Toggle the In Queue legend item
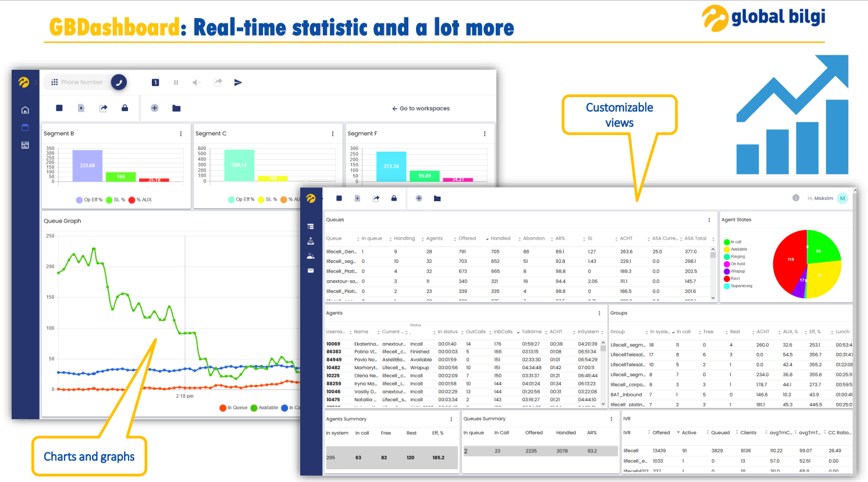Image resolution: width=868 pixels, height=482 pixels. click(x=233, y=408)
